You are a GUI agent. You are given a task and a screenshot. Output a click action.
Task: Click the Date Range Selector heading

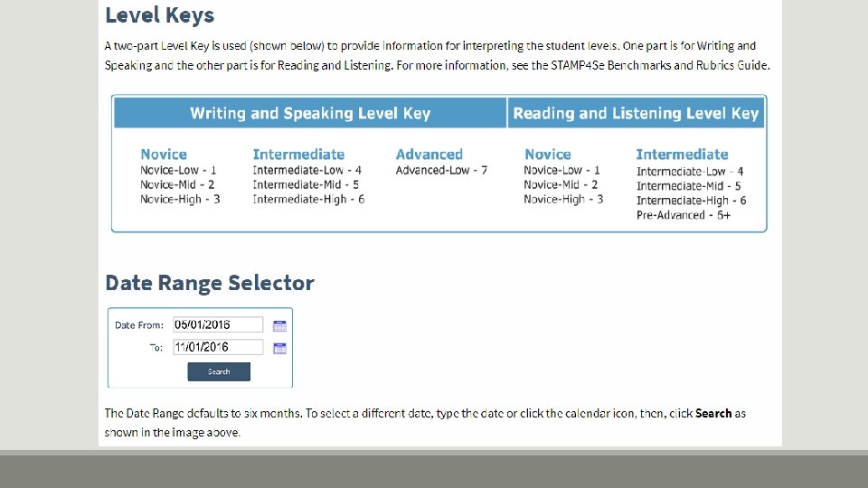(x=209, y=283)
